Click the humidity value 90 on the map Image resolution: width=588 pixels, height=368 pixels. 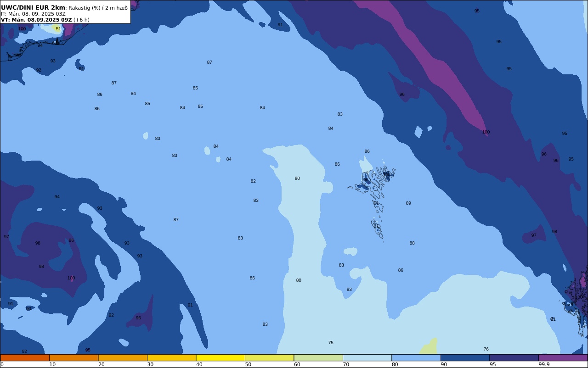[28, 309]
